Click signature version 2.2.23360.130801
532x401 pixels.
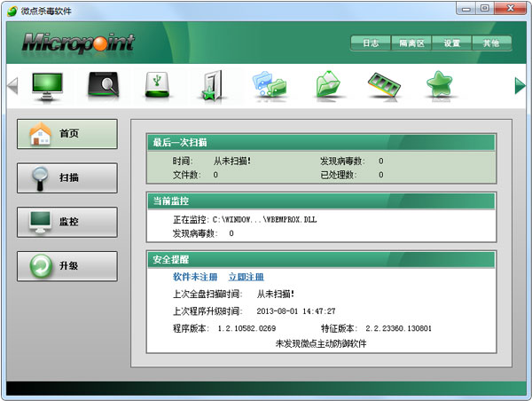[x=399, y=328]
